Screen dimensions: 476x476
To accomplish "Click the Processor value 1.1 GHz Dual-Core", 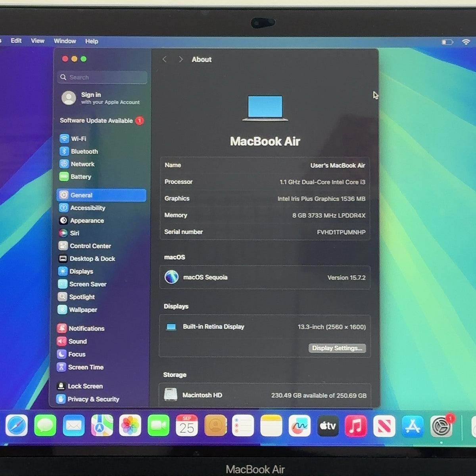I will [x=322, y=182].
